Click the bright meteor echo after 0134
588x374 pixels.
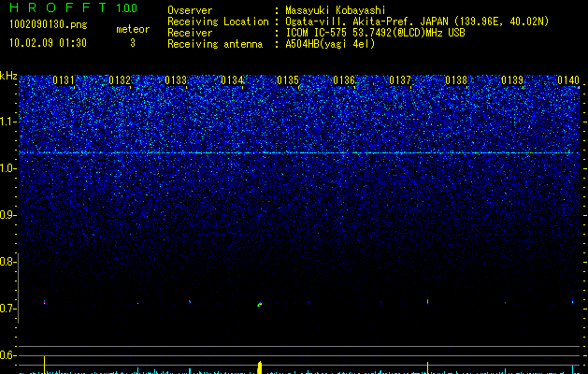point(259,304)
